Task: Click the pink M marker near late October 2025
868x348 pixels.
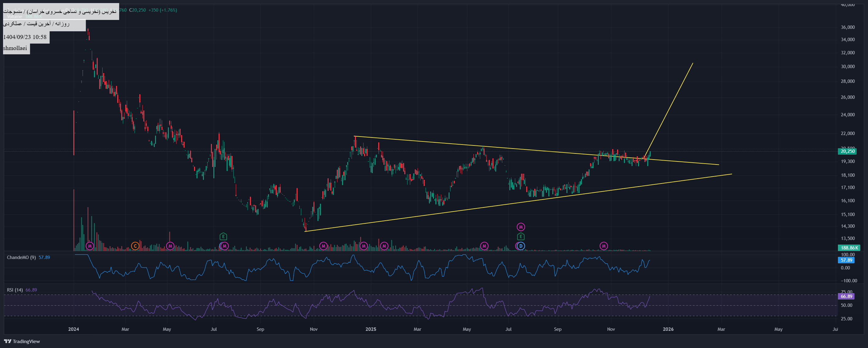Action: point(604,246)
